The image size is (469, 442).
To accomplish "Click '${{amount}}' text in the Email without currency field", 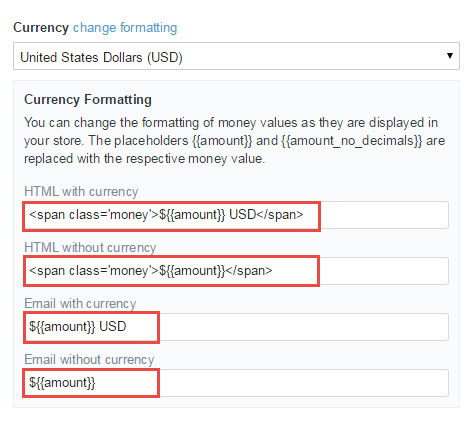I will pos(62,383).
